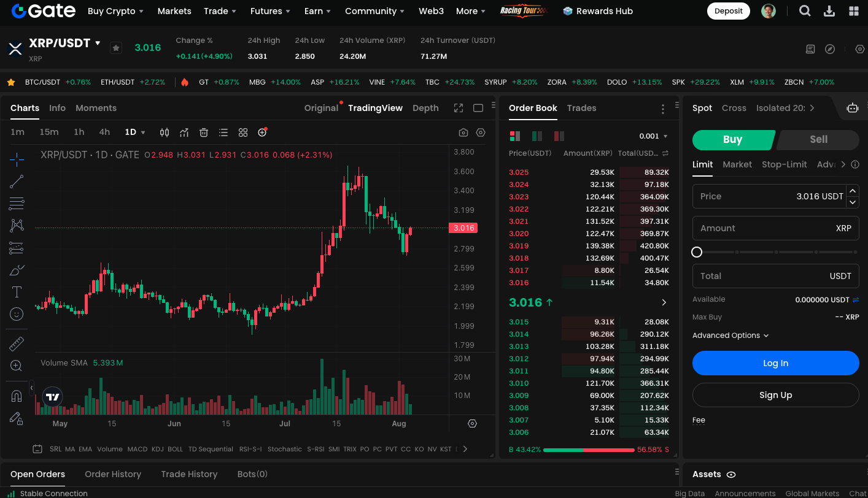Select the XABCD pattern tool
The width and height of the screenshot is (868, 498).
[x=17, y=226]
